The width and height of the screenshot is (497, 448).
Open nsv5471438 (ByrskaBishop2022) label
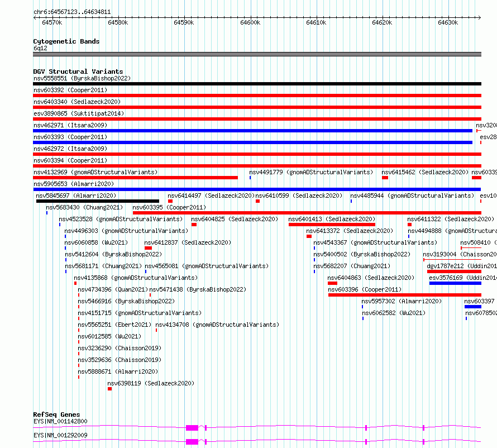point(198,289)
